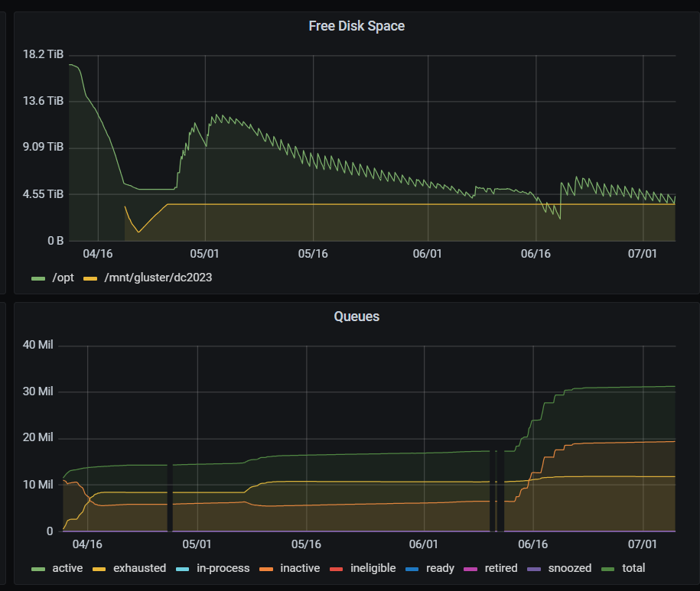Toggle the inactive series in legend

[300, 568]
